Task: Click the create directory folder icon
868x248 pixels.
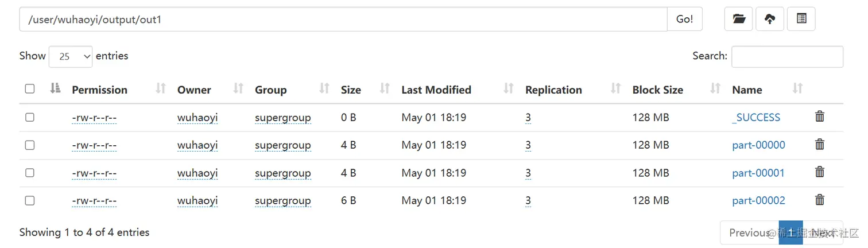Action: (x=739, y=19)
